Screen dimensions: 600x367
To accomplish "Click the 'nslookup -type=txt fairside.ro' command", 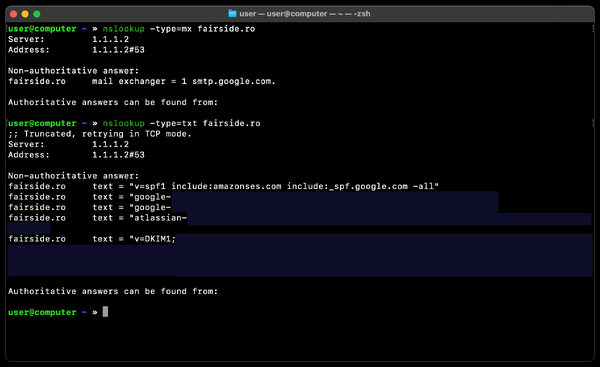I will click(x=181, y=123).
